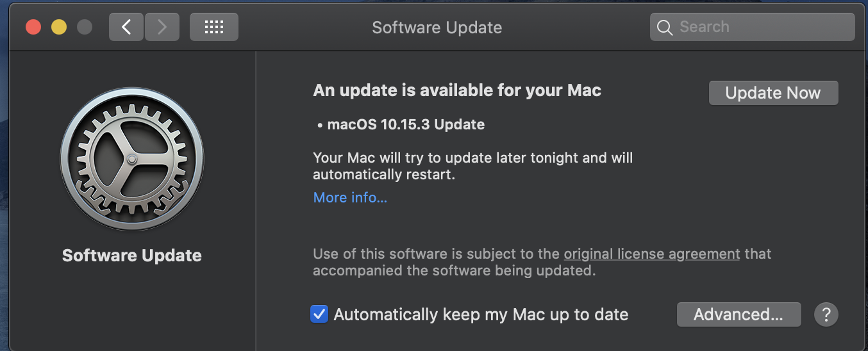868x351 pixels.
Task: Click the Software Update window title
Action: coord(437,28)
